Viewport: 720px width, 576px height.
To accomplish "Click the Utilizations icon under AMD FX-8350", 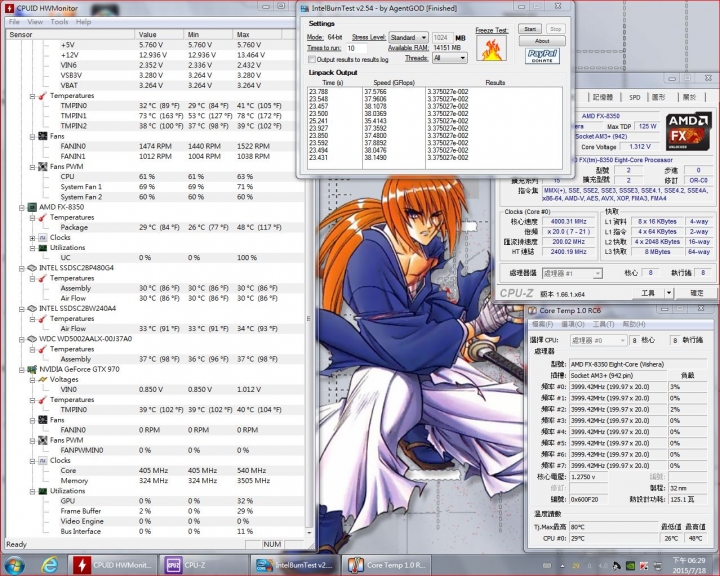I will [43, 248].
